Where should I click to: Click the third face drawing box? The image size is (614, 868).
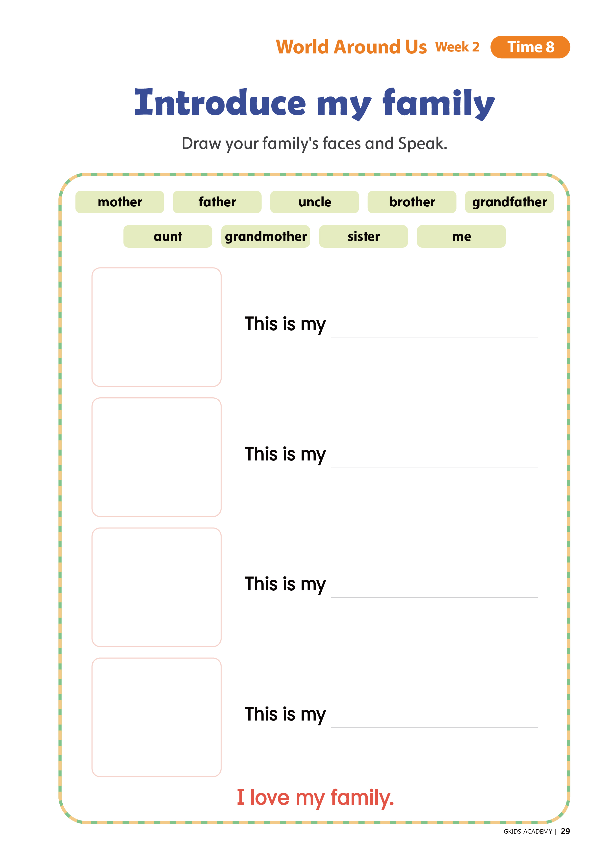pos(156,587)
